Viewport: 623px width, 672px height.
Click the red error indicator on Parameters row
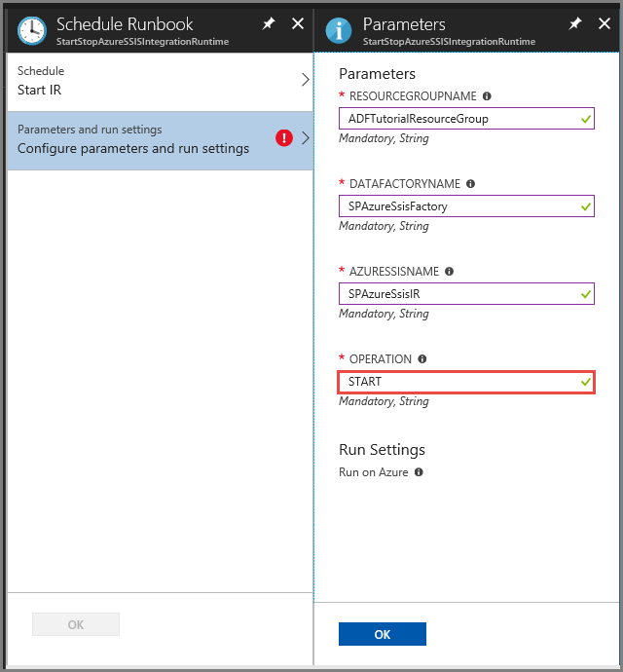[x=284, y=138]
